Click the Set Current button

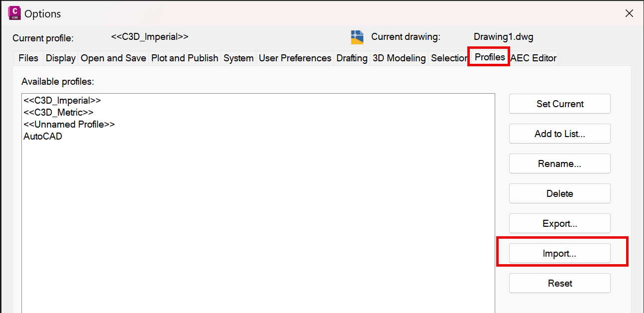point(560,104)
